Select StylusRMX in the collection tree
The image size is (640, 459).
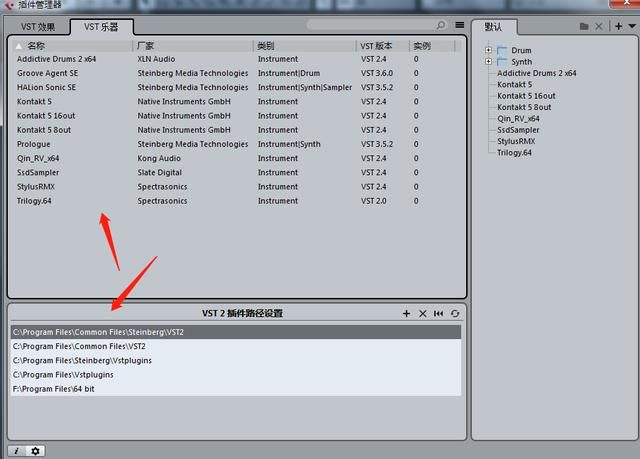pyautogui.click(x=516, y=141)
